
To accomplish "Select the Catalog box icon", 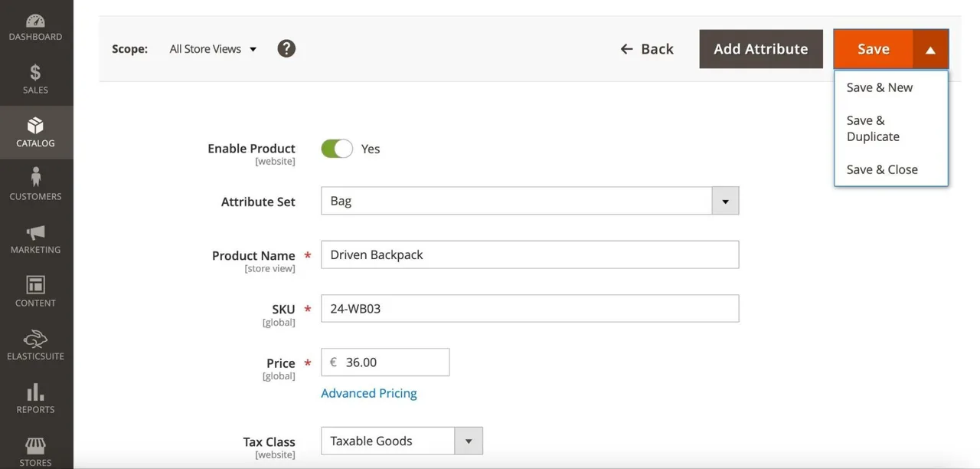I will (x=35, y=126).
